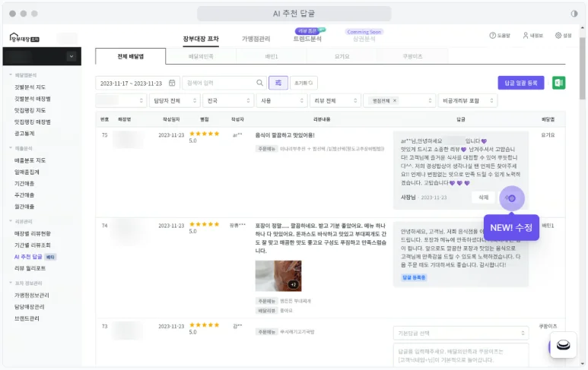Switch to the 요기요 tab
This screenshot has width=588, height=370.
pos(342,56)
